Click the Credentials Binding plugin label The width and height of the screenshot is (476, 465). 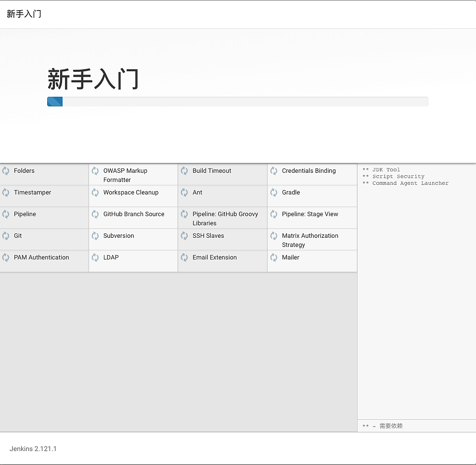pos(309,171)
